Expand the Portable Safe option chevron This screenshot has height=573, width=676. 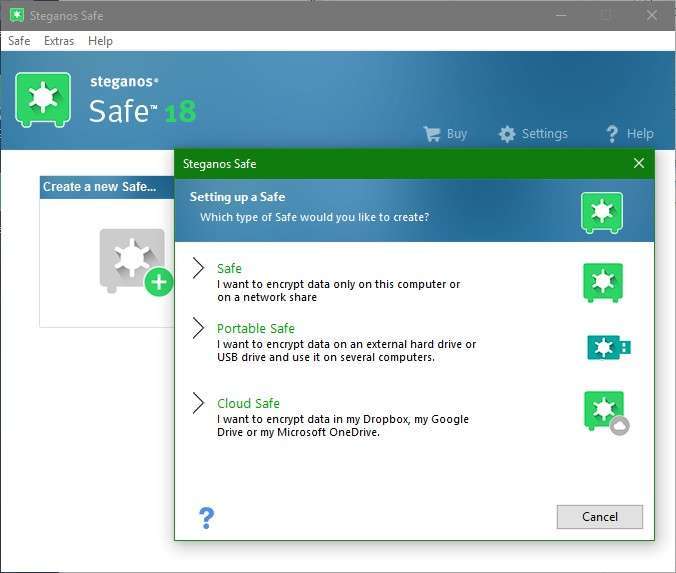point(198,328)
